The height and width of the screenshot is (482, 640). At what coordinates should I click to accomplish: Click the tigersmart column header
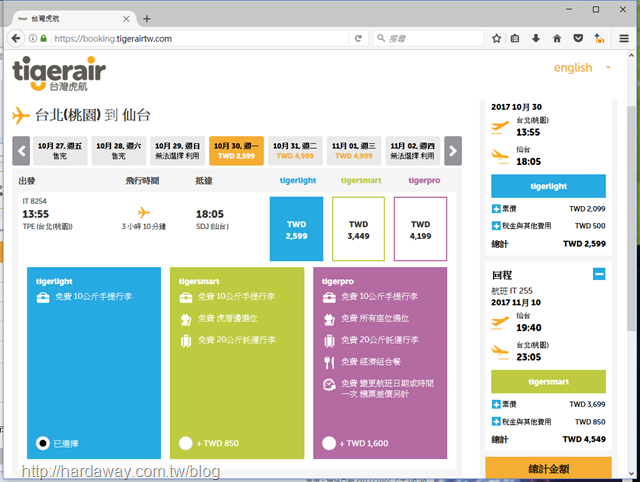coord(361,180)
